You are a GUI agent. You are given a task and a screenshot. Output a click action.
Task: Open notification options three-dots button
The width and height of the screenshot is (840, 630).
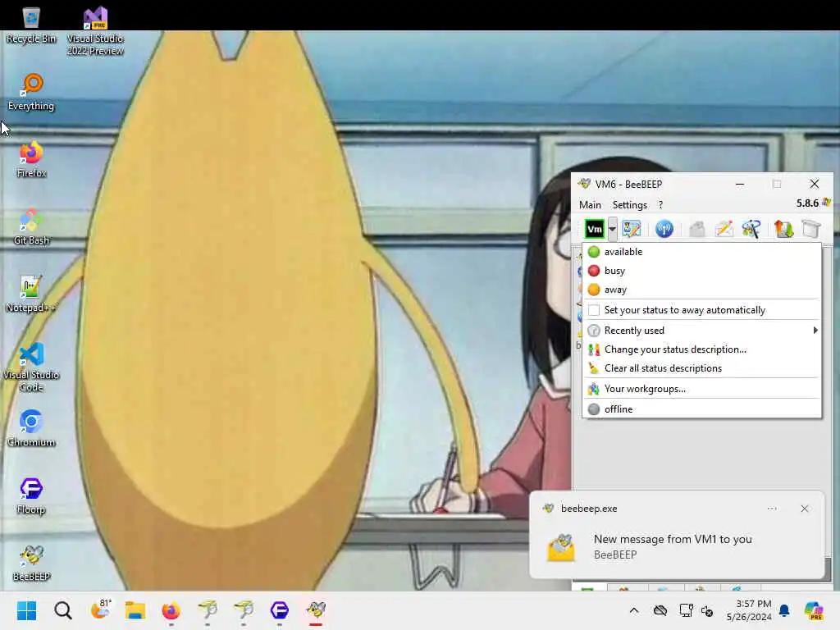click(x=772, y=509)
